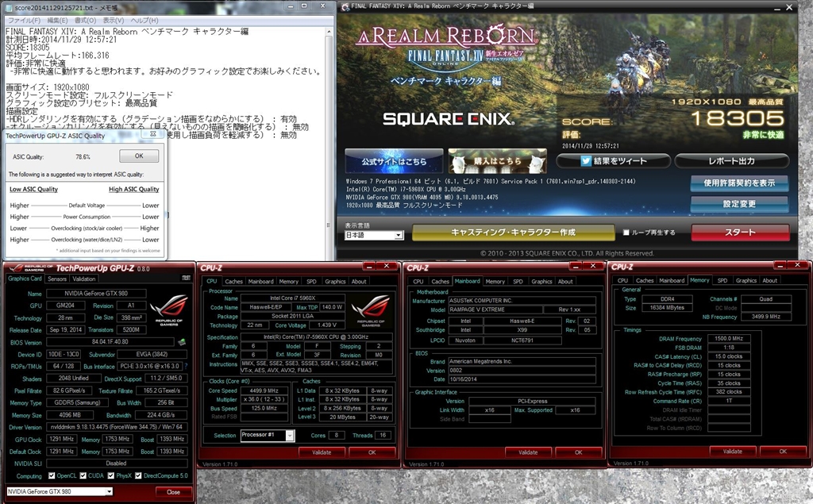The height and width of the screenshot is (504, 813).
Task: Open the Notepad Format menu
Action: coord(85,20)
